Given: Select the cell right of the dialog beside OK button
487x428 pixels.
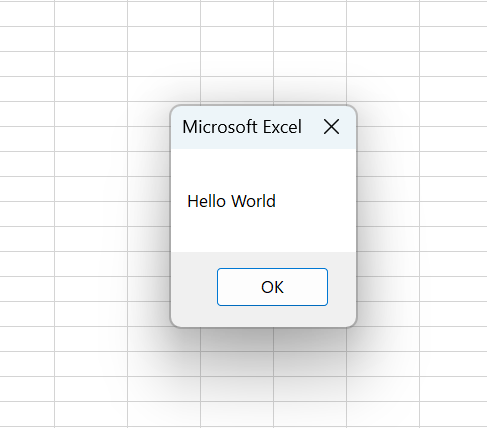Looking at the screenshot, I should pyautogui.click(x=388, y=289).
